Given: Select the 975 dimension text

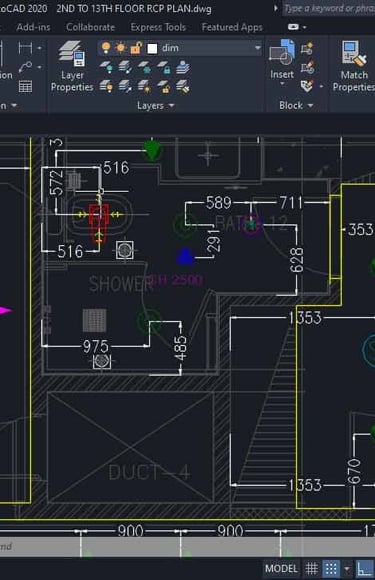Looking at the screenshot, I should point(96,347).
